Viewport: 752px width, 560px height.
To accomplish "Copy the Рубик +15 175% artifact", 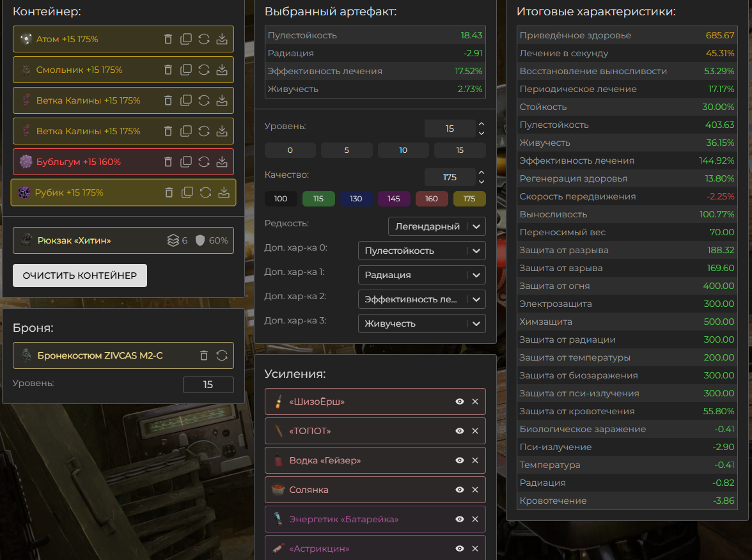I will [x=187, y=193].
